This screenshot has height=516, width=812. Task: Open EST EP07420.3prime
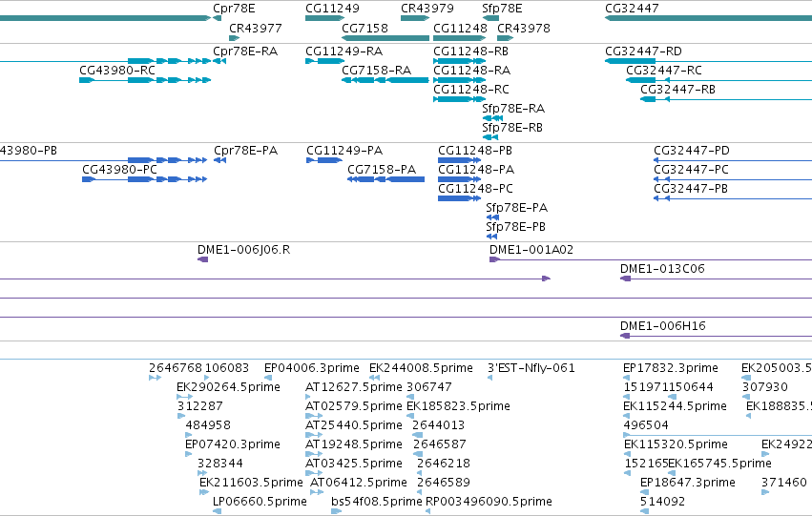click(x=233, y=444)
